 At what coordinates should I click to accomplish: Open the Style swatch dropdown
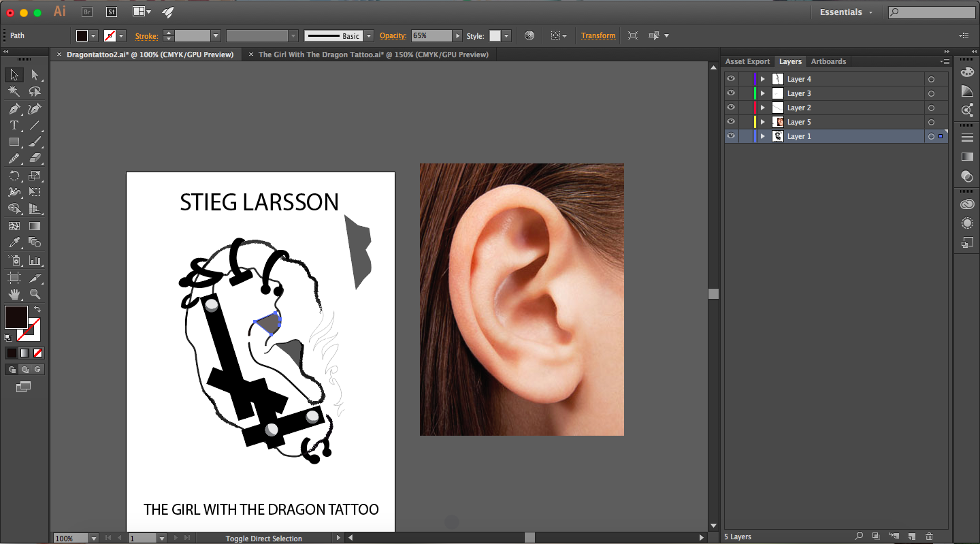click(x=506, y=36)
